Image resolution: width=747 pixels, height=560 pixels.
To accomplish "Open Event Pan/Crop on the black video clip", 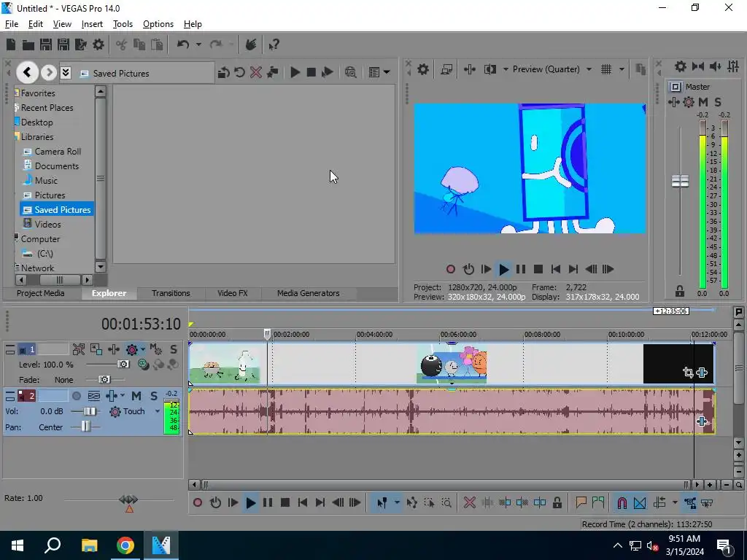I will [x=688, y=373].
